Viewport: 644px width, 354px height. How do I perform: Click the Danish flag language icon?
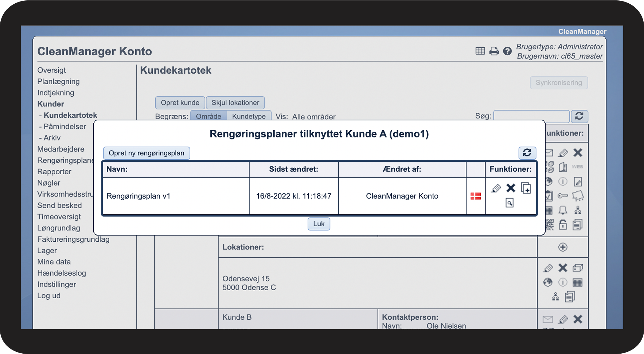pos(476,196)
